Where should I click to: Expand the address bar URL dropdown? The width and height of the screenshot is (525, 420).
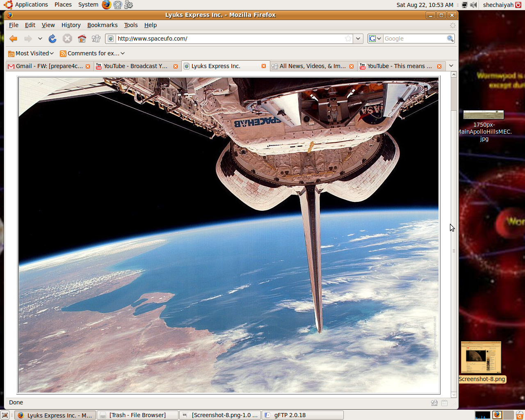pos(358,39)
